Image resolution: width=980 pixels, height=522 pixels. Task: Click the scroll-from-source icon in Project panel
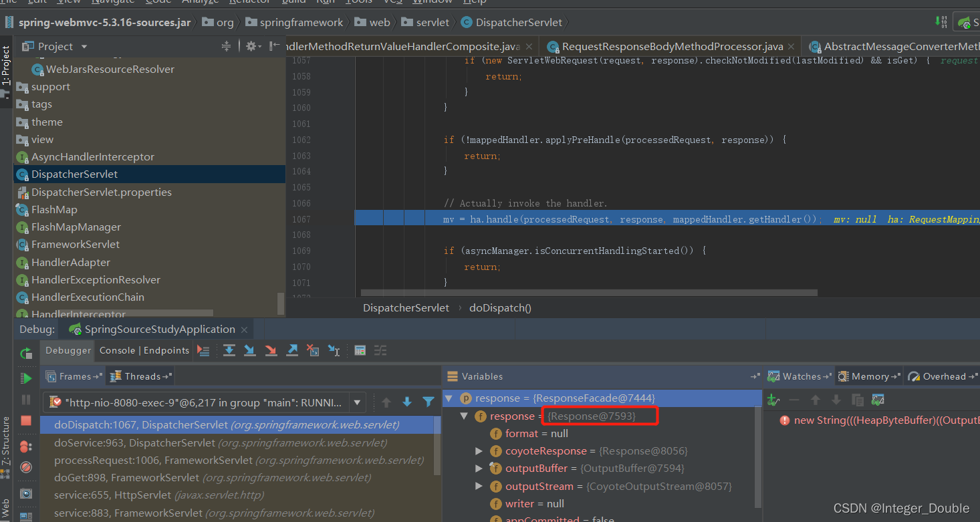point(226,46)
